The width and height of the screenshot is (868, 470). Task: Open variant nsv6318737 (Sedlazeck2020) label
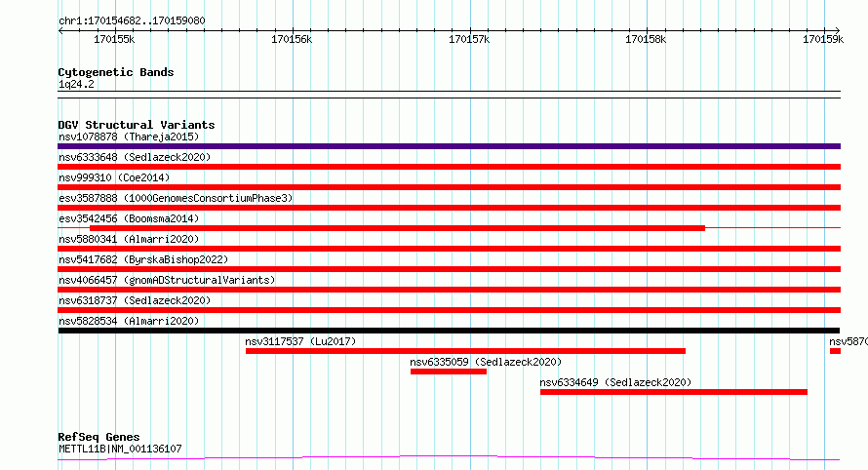(135, 300)
